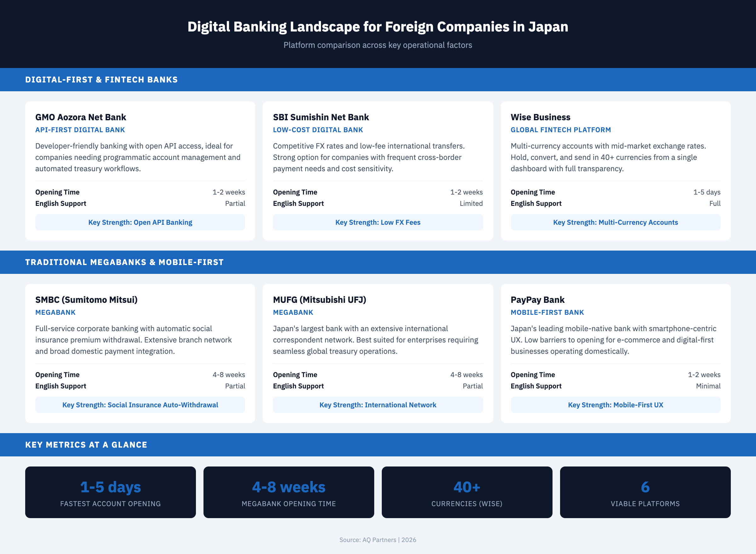
Task: Click the 40+ Currencies (Wise) metric
Action: pyautogui.click(x=467, y=492)
